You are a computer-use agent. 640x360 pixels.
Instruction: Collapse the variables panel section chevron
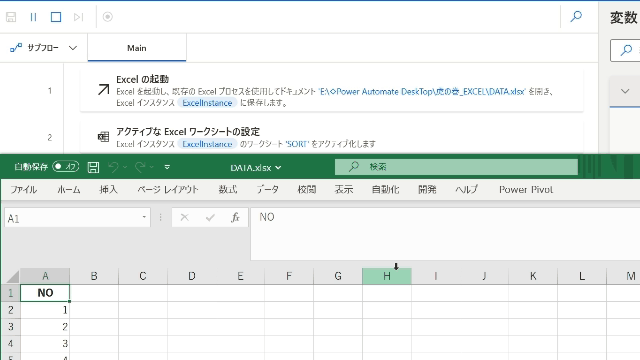click(625, 91)
